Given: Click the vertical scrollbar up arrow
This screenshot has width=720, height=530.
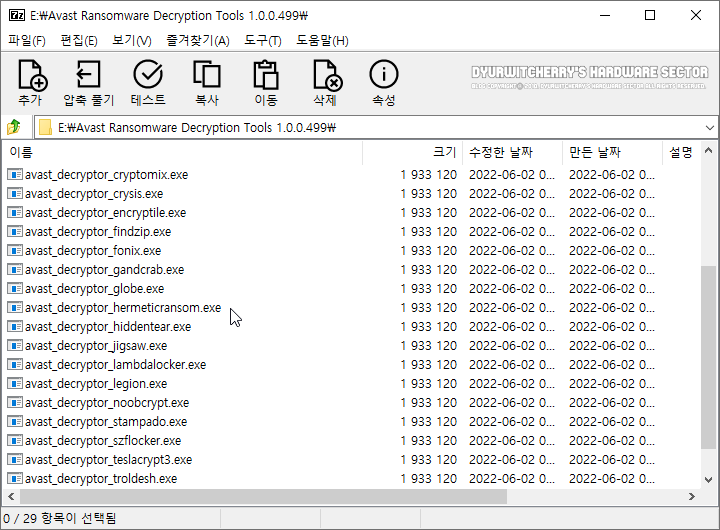Looking at the screenshot, I should coord(709,151).
